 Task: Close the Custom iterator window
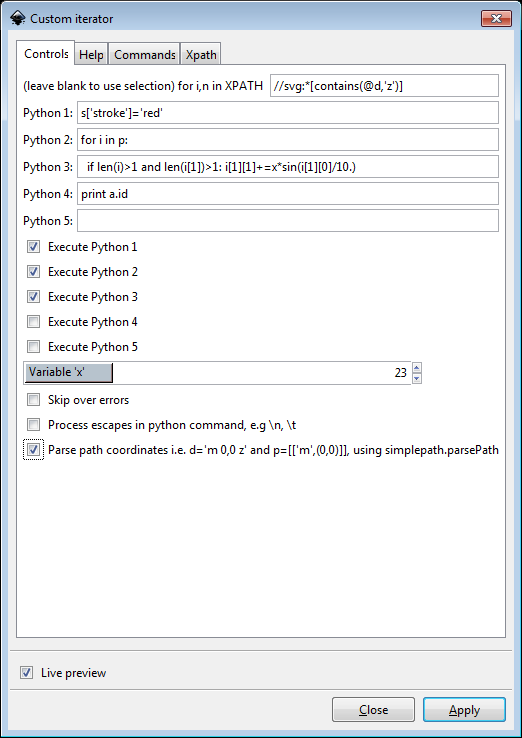coord(497,18)
